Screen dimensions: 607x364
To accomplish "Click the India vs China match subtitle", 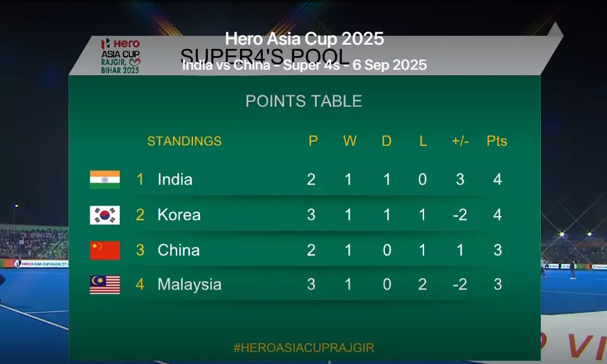I will point(304,66).
